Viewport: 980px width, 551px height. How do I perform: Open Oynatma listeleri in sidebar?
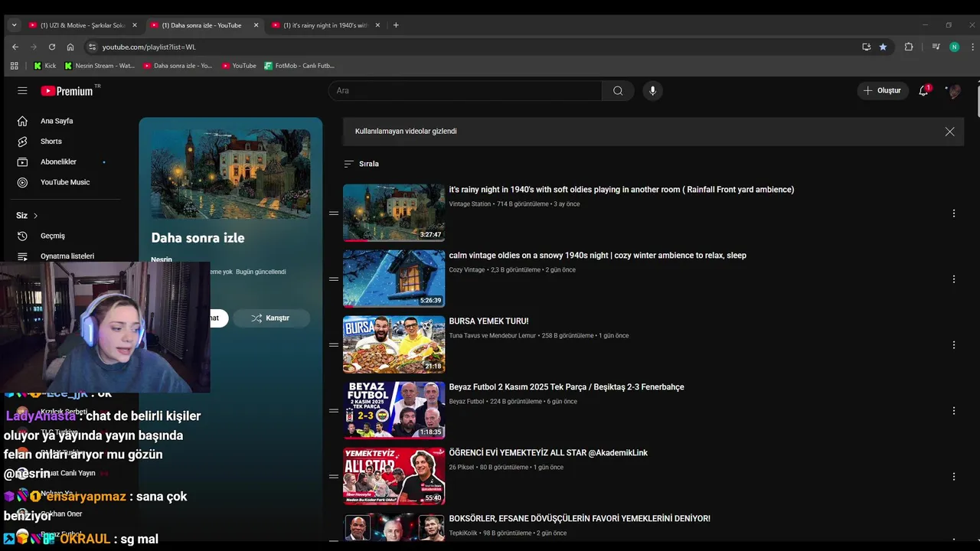(67, 256)
